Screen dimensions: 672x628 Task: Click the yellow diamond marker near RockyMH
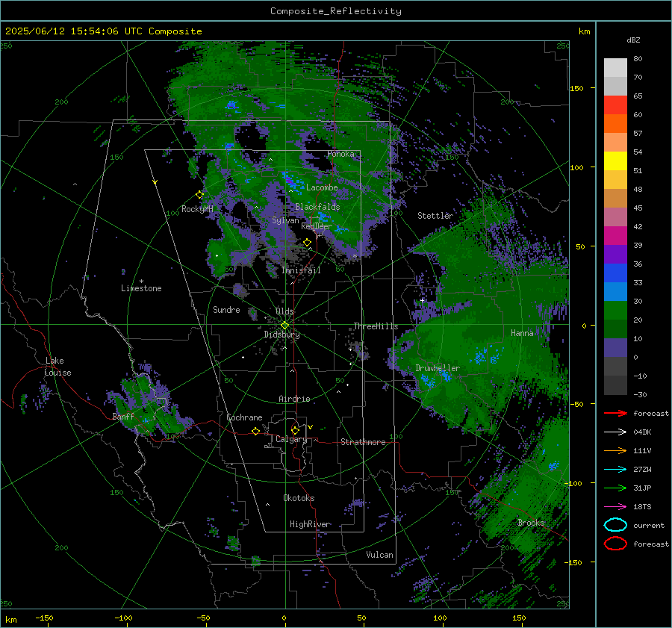click(199, 195)
